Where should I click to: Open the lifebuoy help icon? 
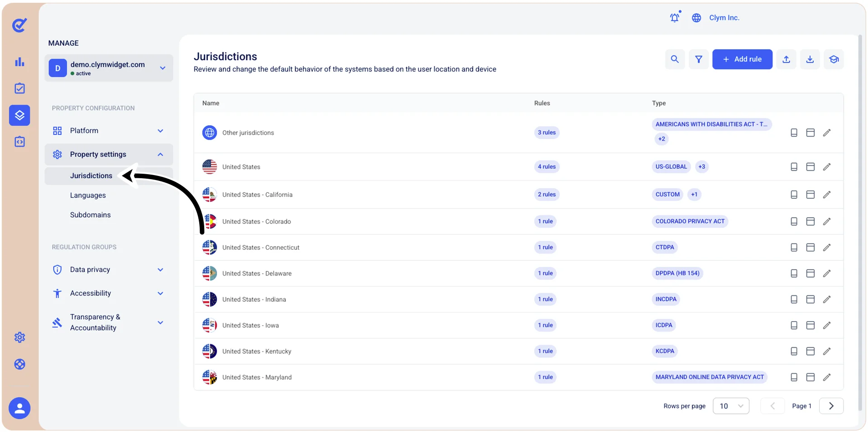pyautogui.click(x=19, y=364)
